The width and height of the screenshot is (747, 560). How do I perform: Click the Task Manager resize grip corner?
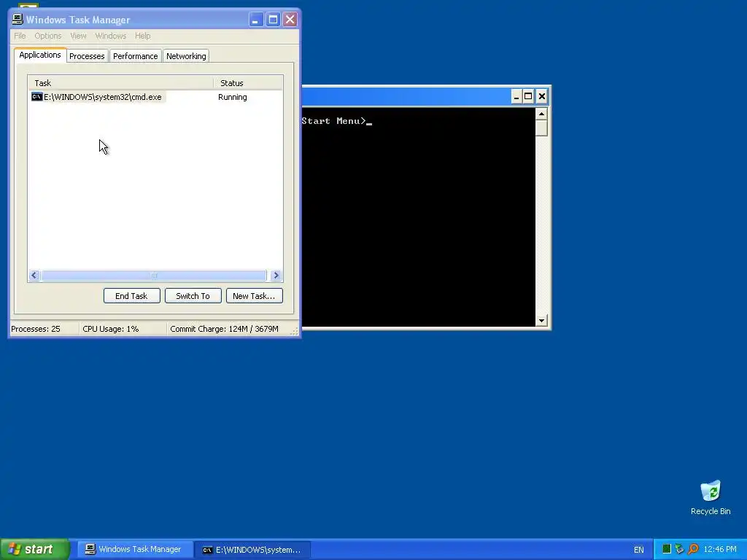tap(295, 331)
